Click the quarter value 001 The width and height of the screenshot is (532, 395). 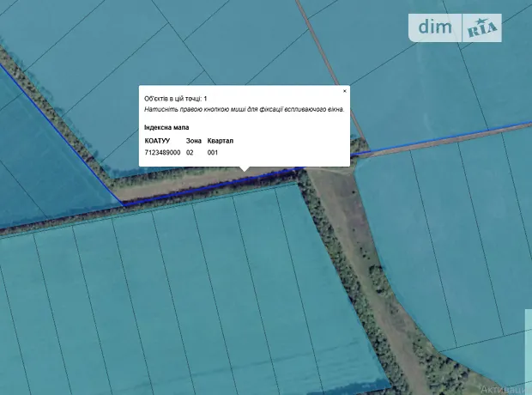[213, 152]
